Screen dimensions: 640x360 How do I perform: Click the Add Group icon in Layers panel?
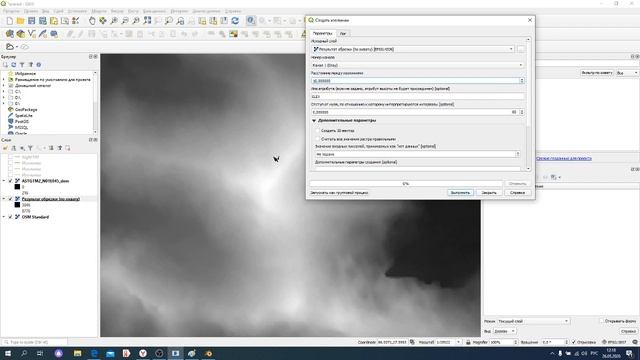tap(13, 148)
